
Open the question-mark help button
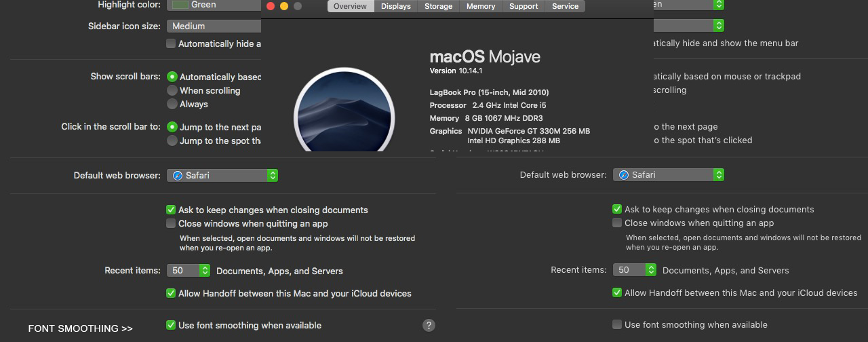point(429,325)
